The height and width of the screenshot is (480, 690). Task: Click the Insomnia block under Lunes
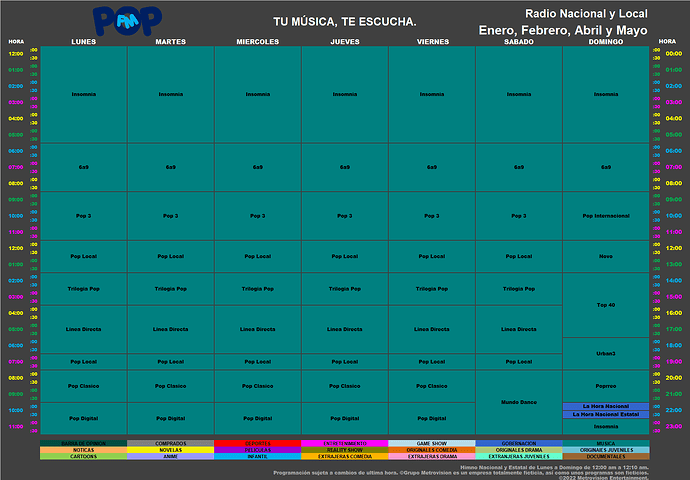[x=84, y=94]
